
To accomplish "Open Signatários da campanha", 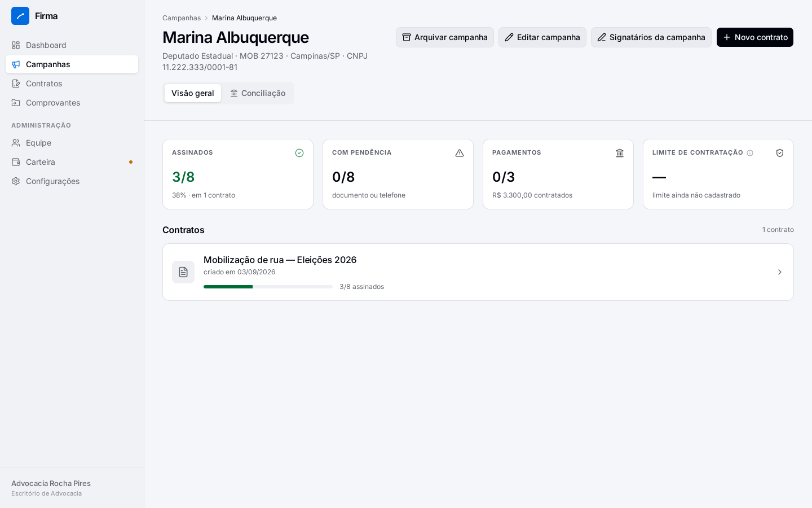I will 651,37.
